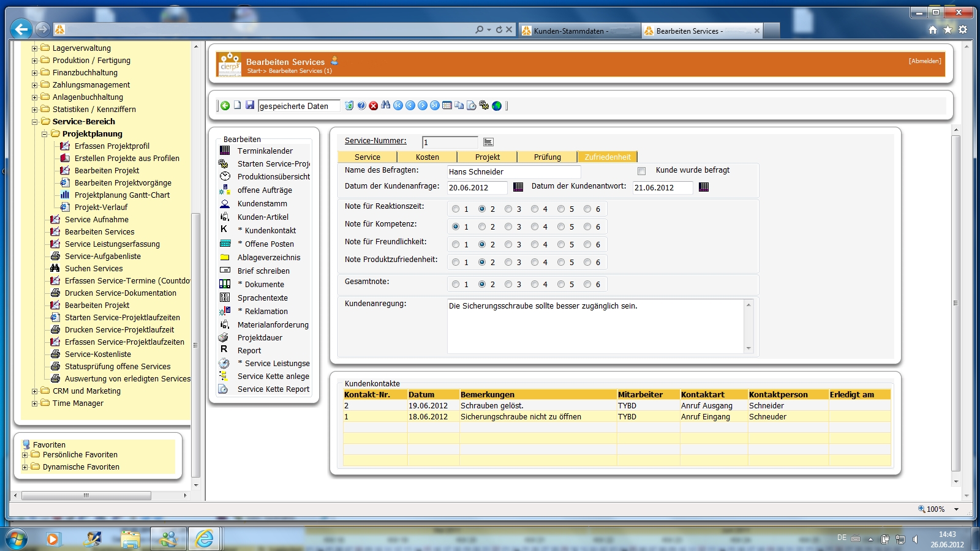980x551 pixels.
Task: Click the binoculars search icon in toolbar
Action: coord(385,105)
